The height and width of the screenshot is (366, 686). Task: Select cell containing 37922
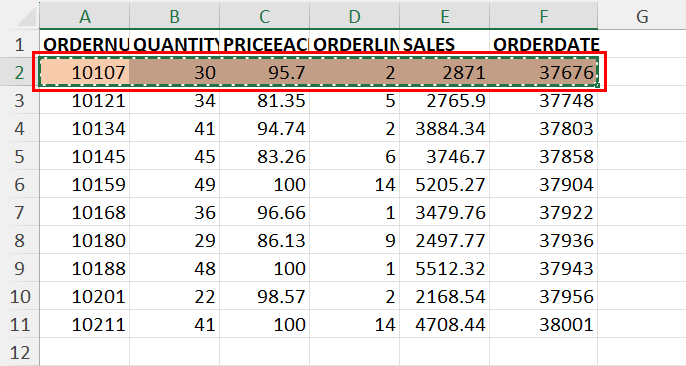pos(544,212)
